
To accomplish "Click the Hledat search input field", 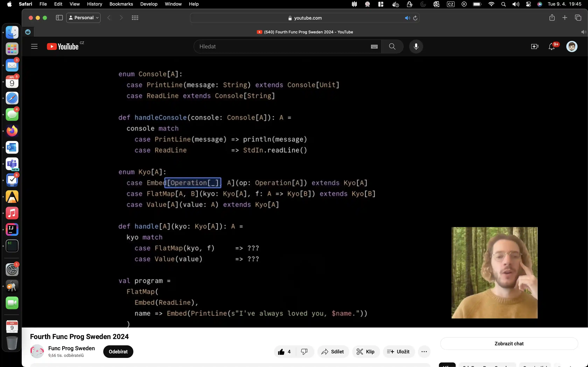I will coord(282,46).
